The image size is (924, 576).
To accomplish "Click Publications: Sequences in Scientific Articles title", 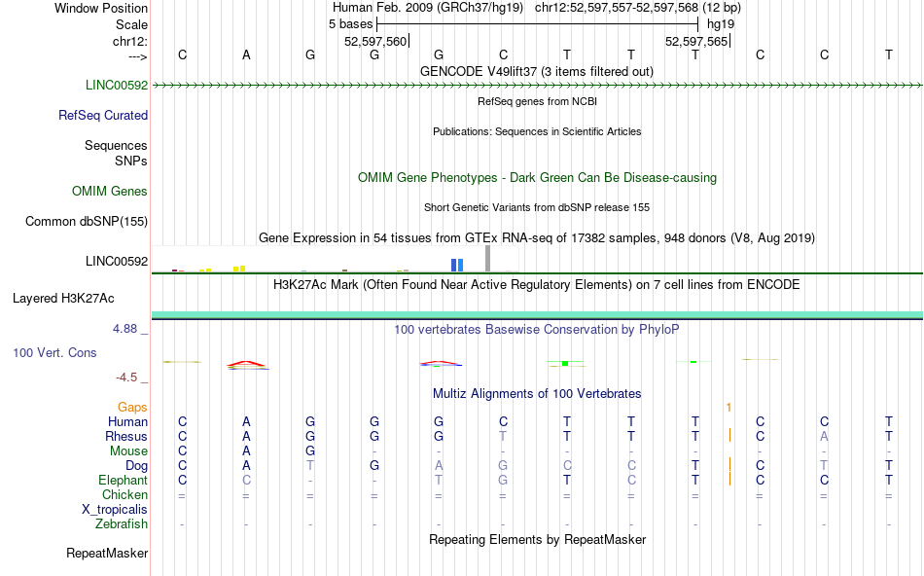I will (x=537, y=131).
